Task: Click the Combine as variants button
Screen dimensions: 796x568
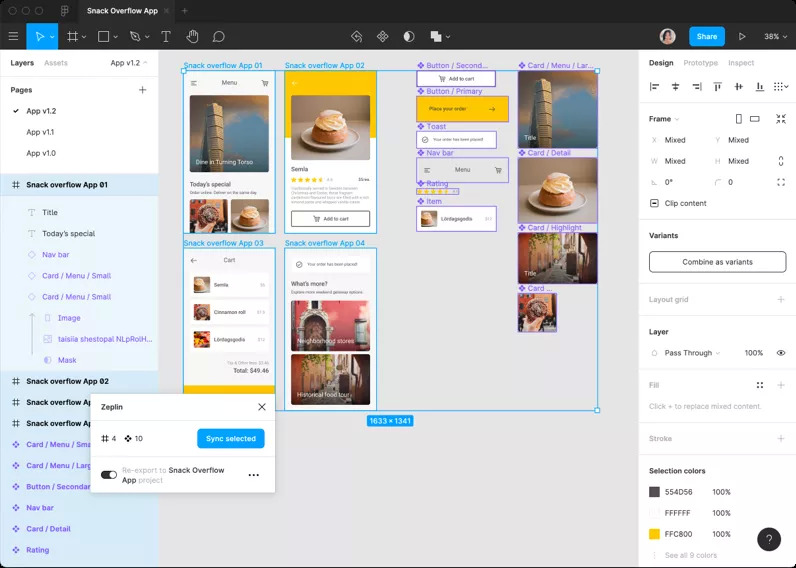Action: 716,262
